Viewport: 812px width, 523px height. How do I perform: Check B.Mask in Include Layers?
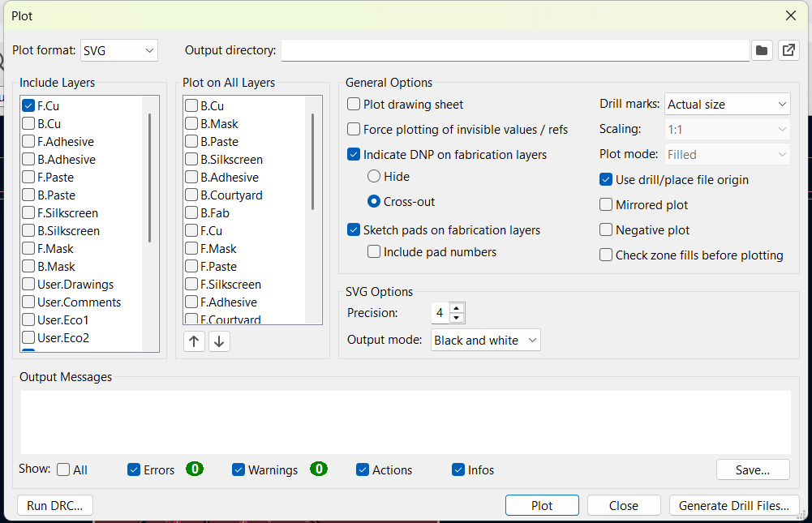(28, 267)
